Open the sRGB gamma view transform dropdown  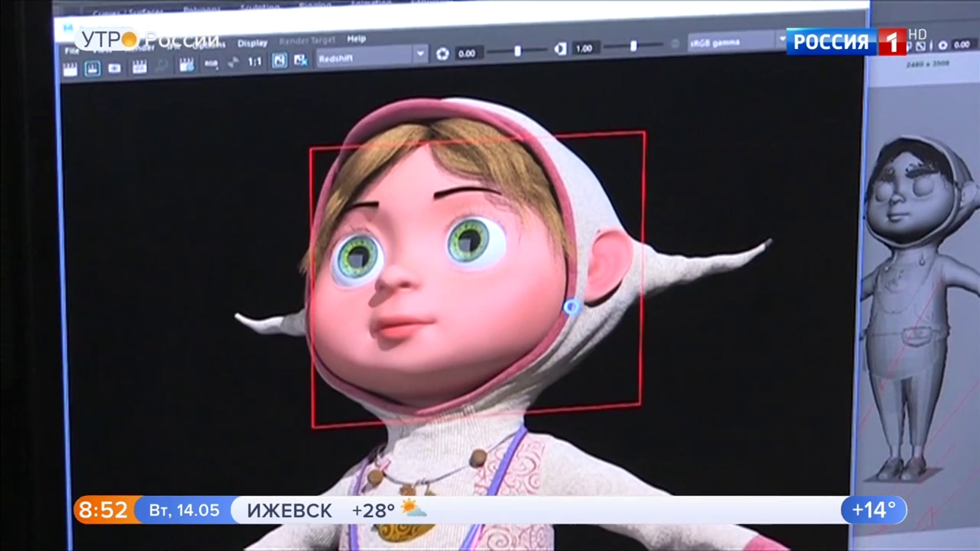pyautogui.click(x=737, y=41)
